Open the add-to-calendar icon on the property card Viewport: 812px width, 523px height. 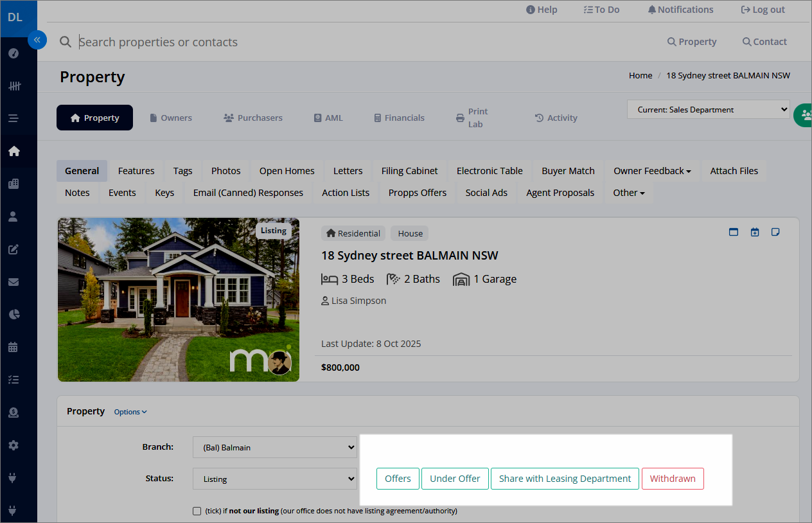coord(754,231)
